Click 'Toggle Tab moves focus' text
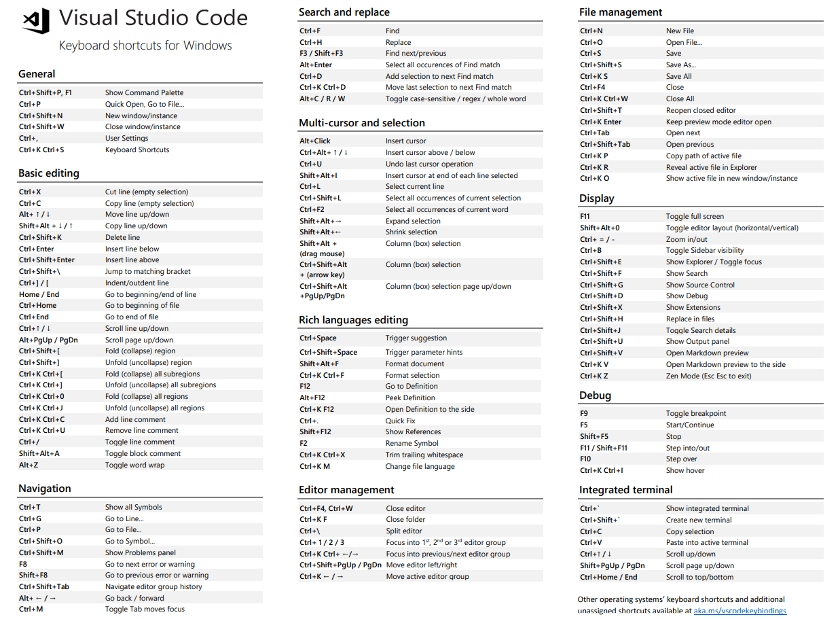This screenshot has width=840, height=619. coord(145,609)
